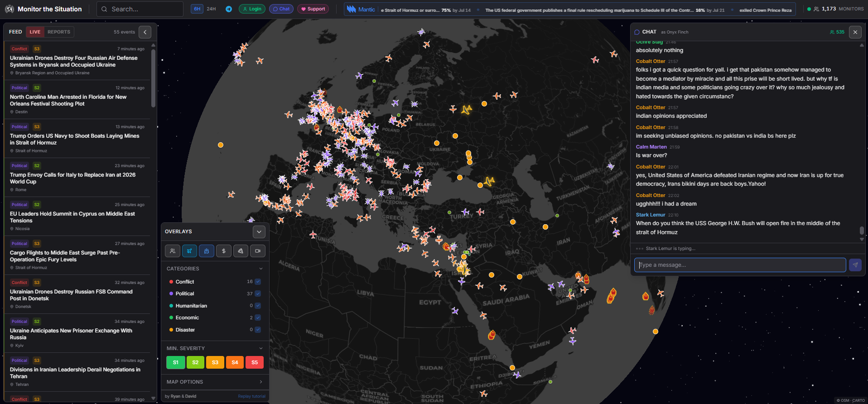Viewport: 868px width, 404px height.
Task: Click the Replay tutorial link
Action: click(x=251, y=396)
